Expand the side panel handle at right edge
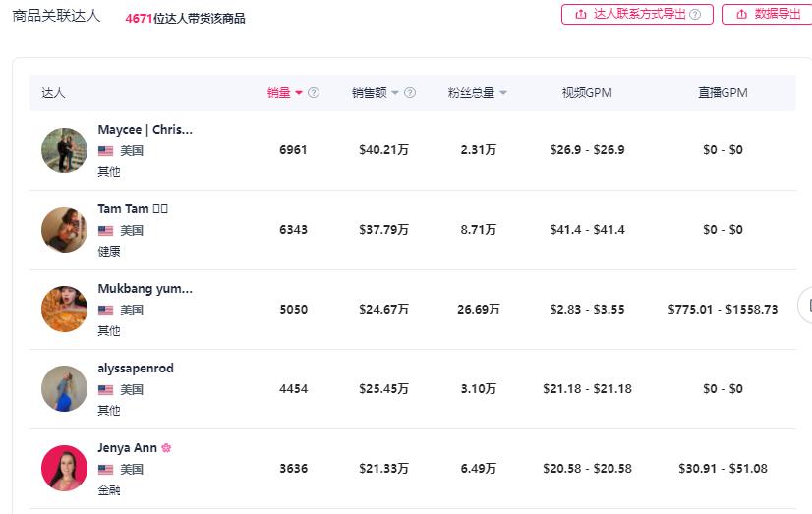 (x=806, y=306)
